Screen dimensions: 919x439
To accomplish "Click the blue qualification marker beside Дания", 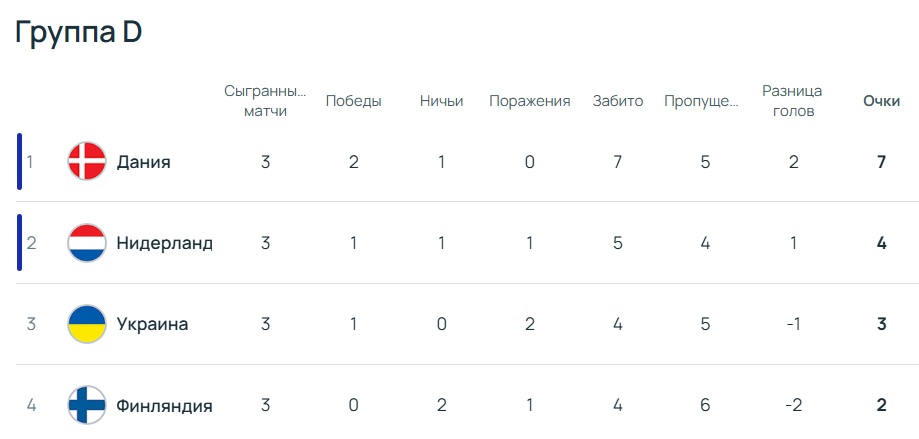I will pyautogui.click(x=20, y=161).
